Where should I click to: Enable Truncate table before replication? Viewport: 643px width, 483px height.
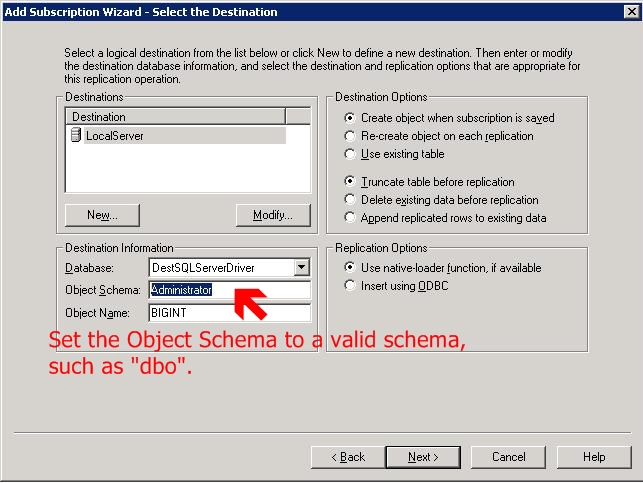click(x=350, y=182)
